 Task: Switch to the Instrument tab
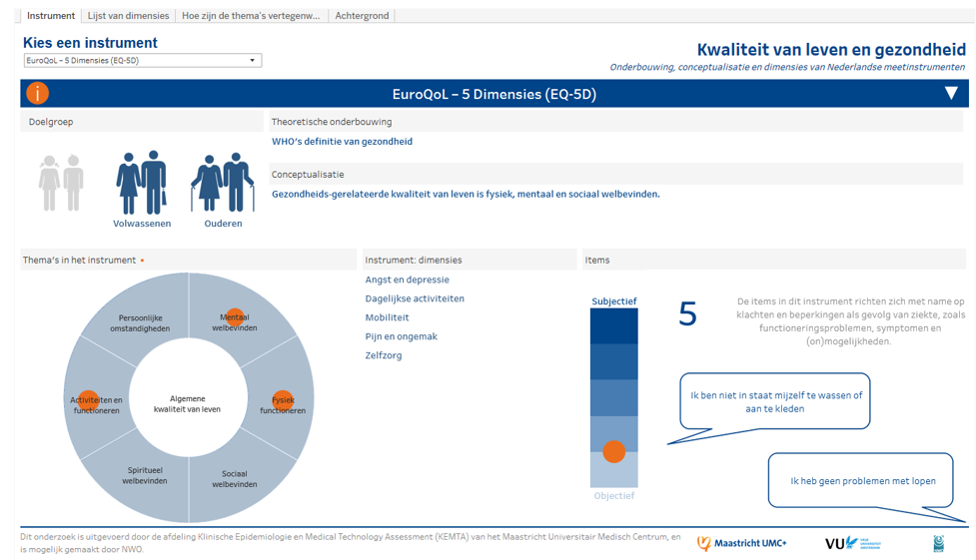(51, 16)
